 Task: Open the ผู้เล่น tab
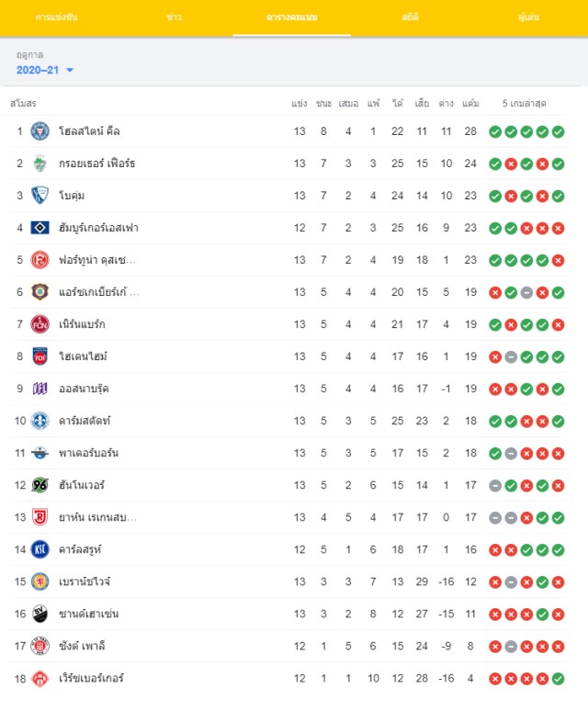528,17
